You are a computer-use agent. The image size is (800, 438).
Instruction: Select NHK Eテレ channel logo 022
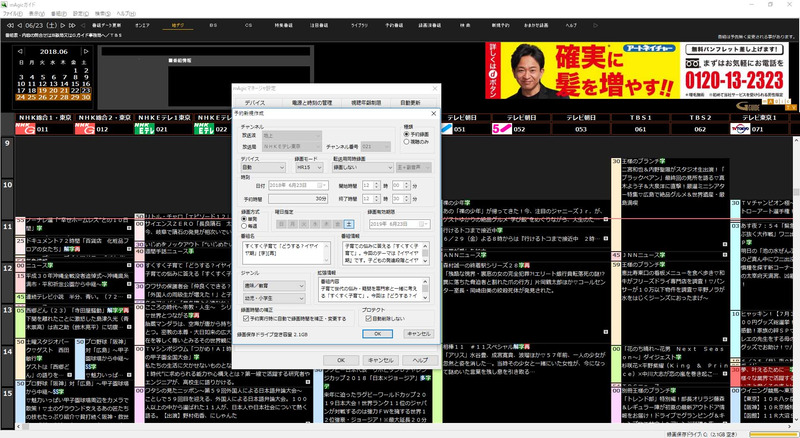coord(204,129)
